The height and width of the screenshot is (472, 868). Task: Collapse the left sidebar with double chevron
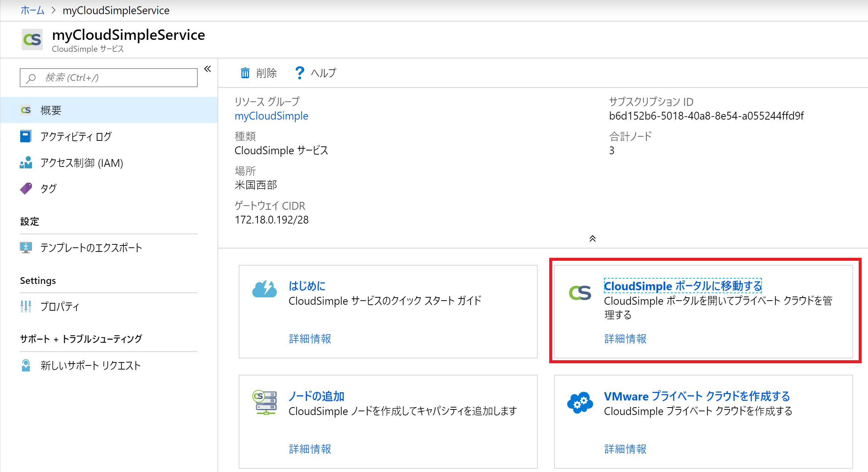[208, 69]
